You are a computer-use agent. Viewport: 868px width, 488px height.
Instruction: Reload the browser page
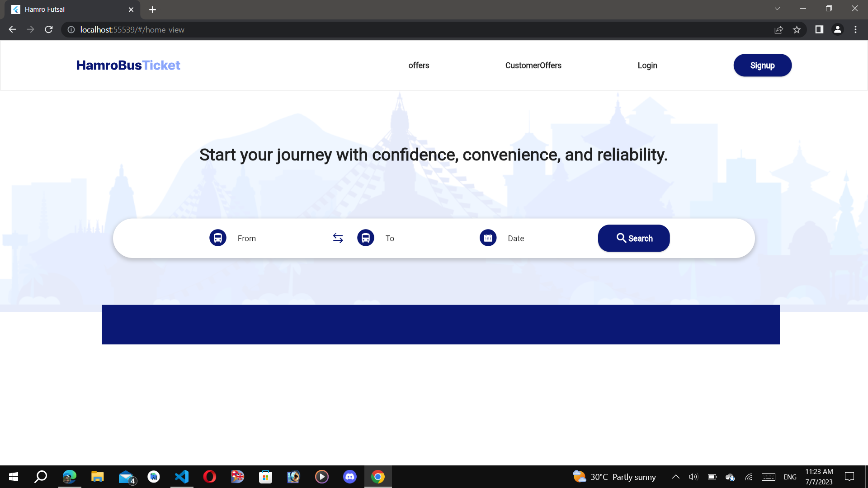point(49,29)
